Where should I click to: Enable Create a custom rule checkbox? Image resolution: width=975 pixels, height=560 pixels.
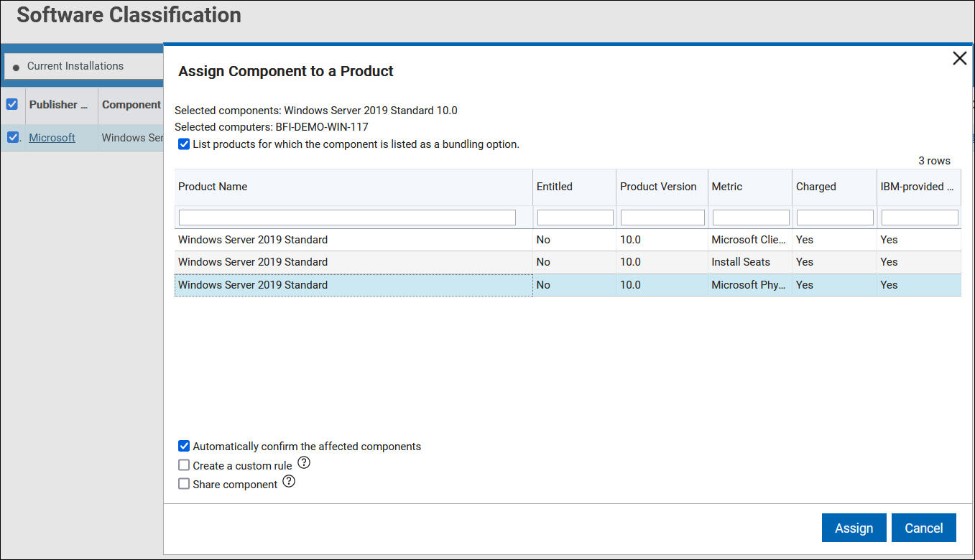tap(184, 465)
